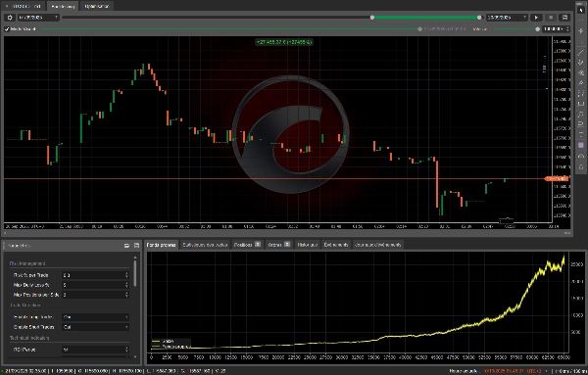Image resolution: width=588 pixels, height=375 pixels.
Task: Click the Risk % per Trade stepper arrows
Action: click(x=126, y=275)
